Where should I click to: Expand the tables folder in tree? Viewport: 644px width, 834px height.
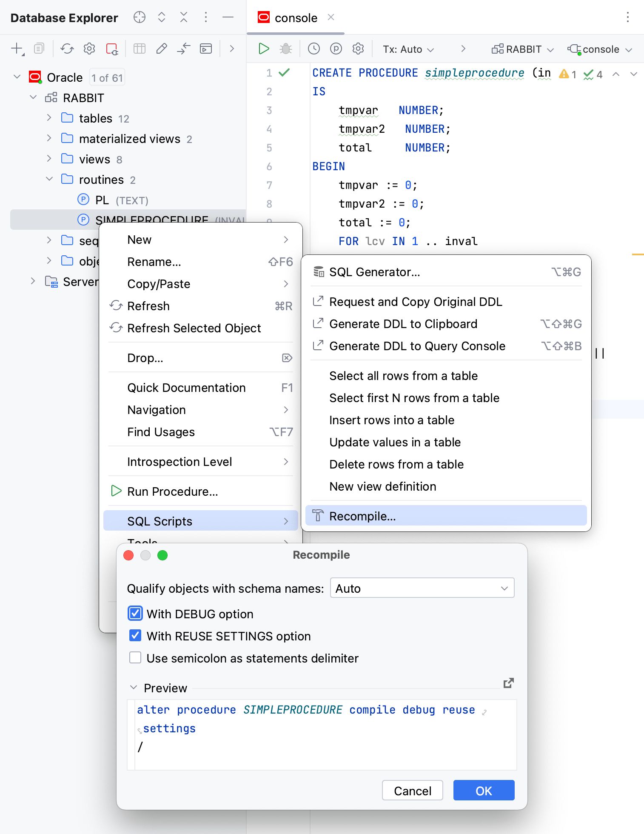49,118
